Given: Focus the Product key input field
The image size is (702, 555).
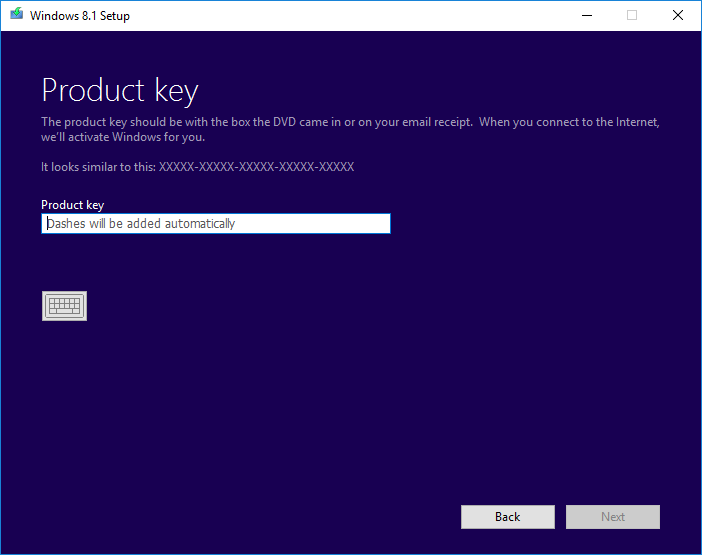Looking at the screenshot, I should [x=216, y=223].
